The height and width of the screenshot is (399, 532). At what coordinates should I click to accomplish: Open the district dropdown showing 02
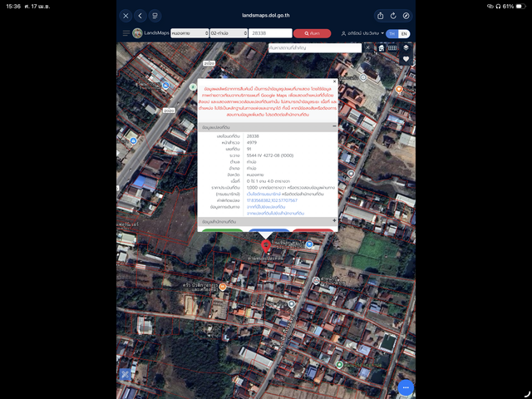[229, 33]
